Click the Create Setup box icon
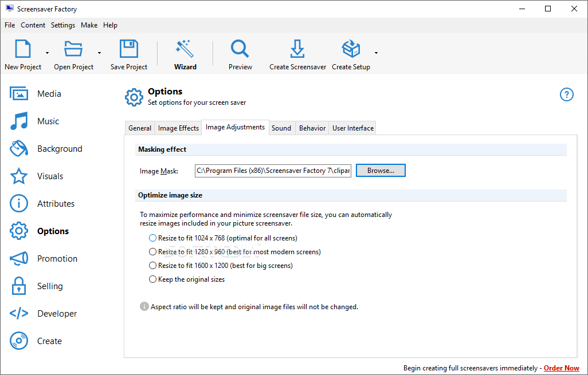The height and width of the screenshot is (375, 588). tap(351, 49)
